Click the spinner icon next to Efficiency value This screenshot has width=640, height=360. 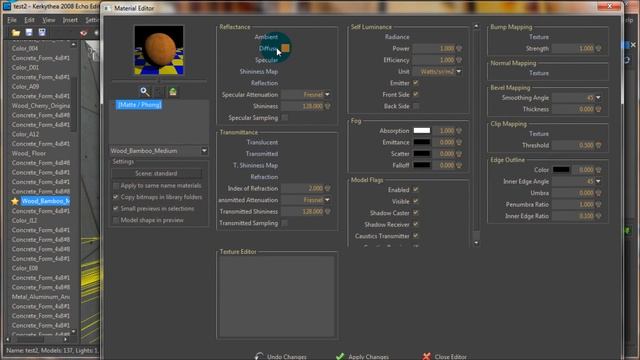[459, 60]
